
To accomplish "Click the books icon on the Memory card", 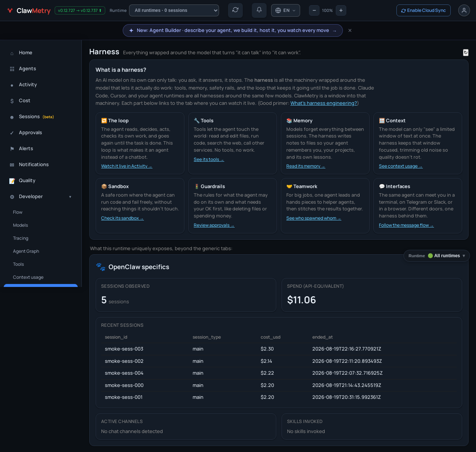I will (x=289, y=120).
